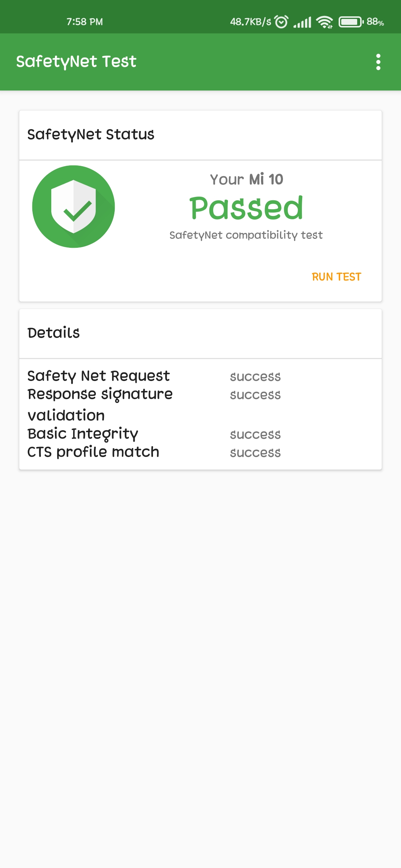The image size is (401, 868).
Task: Tap the alarm clock status icon
Action: [281, 22]
